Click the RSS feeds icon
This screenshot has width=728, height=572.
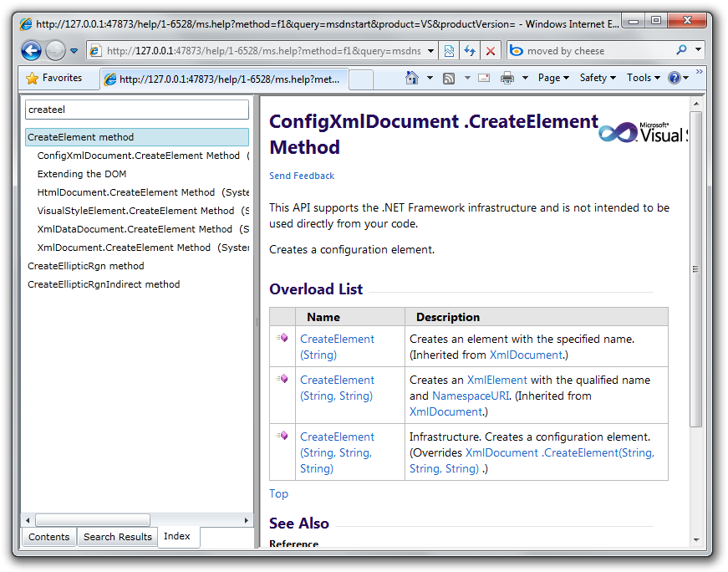pyautogui.click(x=450, y=77)
